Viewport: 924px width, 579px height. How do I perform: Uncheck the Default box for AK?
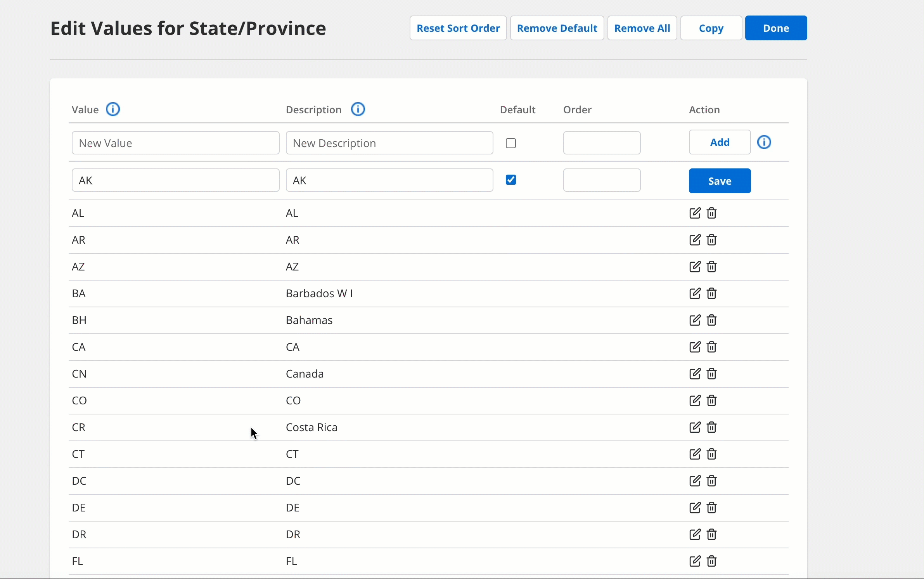[x=511, y=180]
